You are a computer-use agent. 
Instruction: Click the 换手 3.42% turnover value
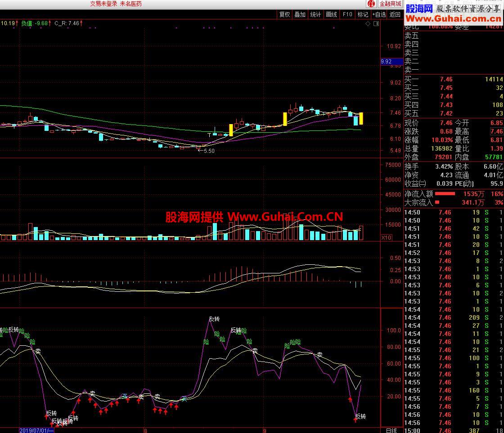point(444,167)
